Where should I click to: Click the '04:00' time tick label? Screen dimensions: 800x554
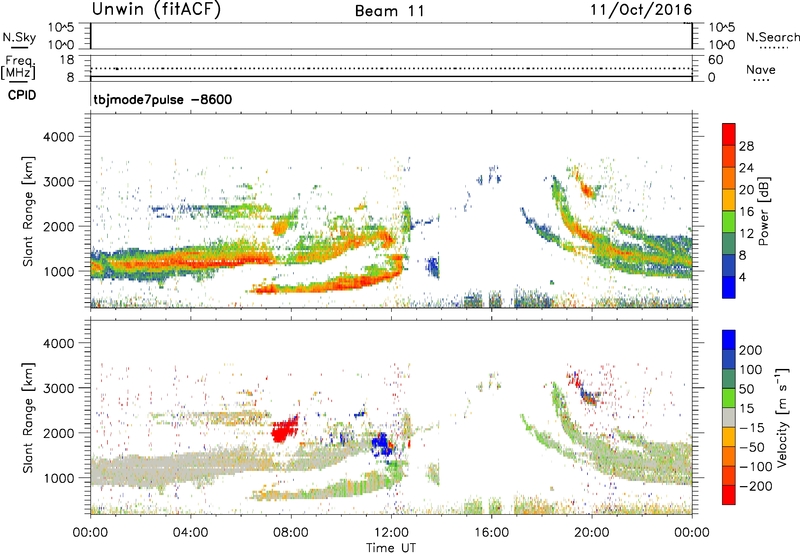[x=190, y=533]
